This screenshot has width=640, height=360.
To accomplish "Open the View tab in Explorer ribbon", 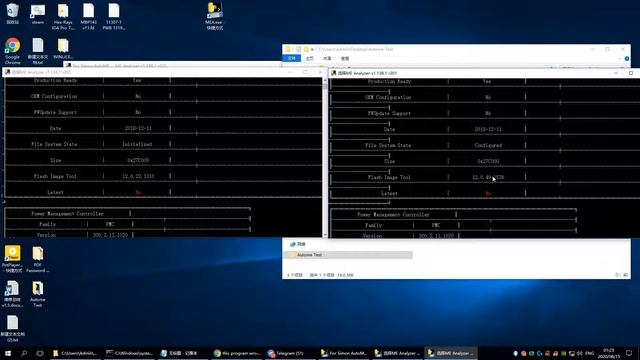I will click(345, 58).
